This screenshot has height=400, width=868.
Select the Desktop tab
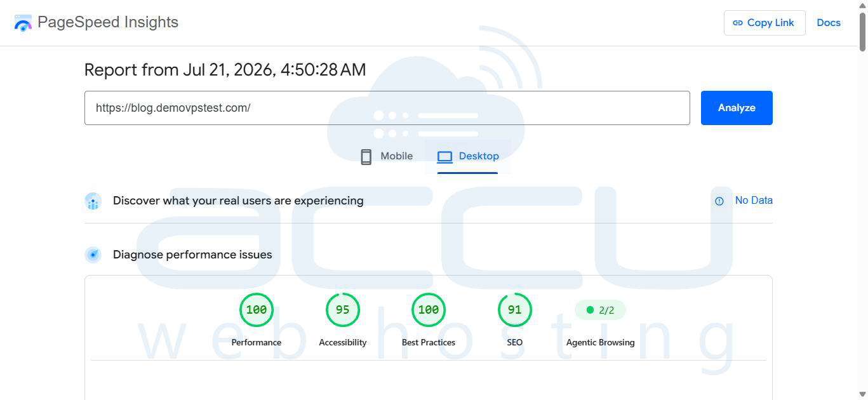click(x=468, y=156)
